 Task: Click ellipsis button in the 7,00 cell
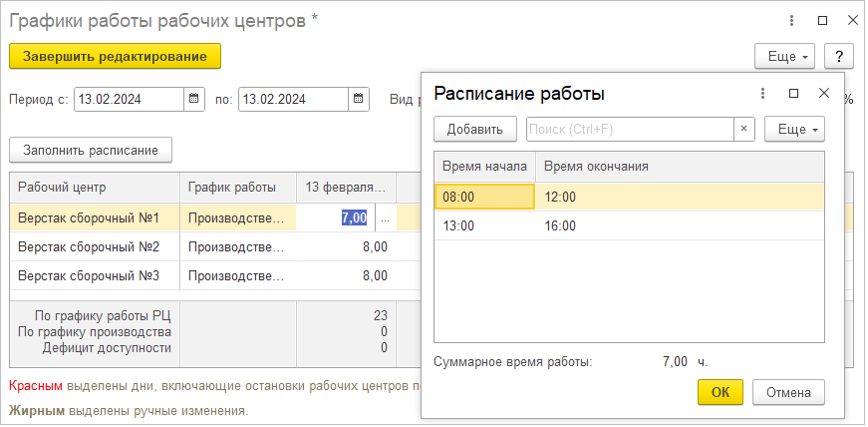[385, 217]
